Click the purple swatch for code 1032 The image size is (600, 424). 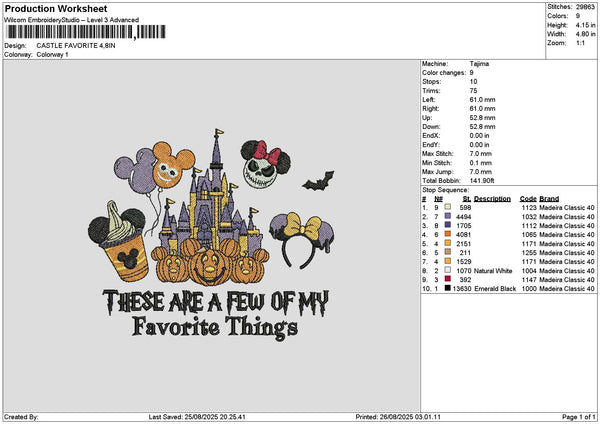[x=447, y=216]
